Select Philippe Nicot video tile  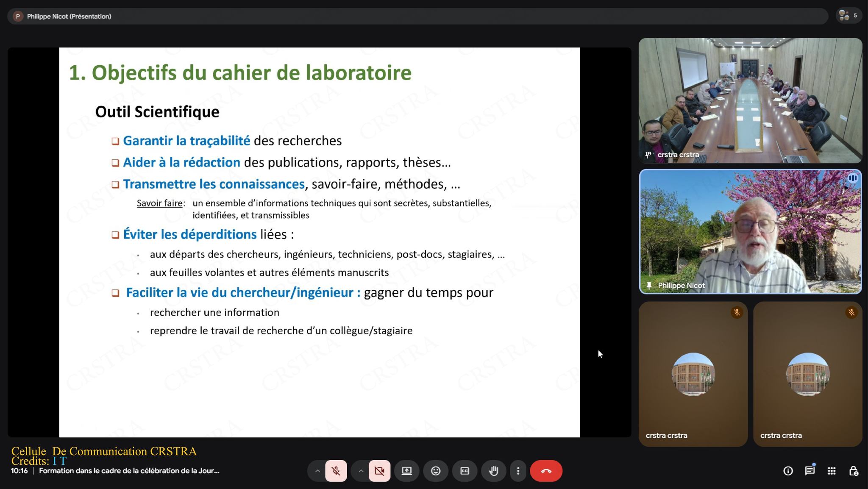tap(750, 231)
